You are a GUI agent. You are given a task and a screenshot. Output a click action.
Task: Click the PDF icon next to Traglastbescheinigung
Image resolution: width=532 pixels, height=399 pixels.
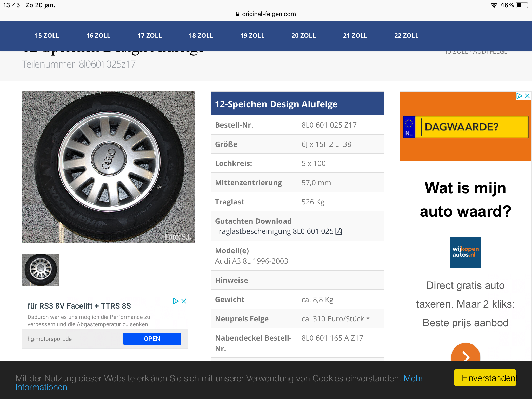[x=338, y=231]
